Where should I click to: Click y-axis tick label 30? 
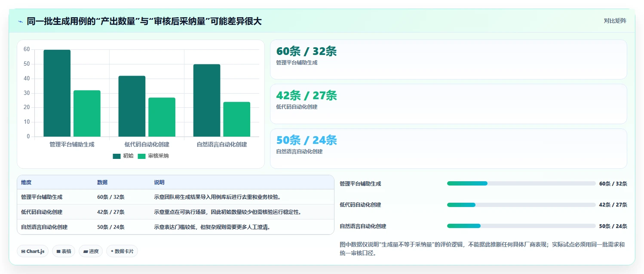click(27, 93)
